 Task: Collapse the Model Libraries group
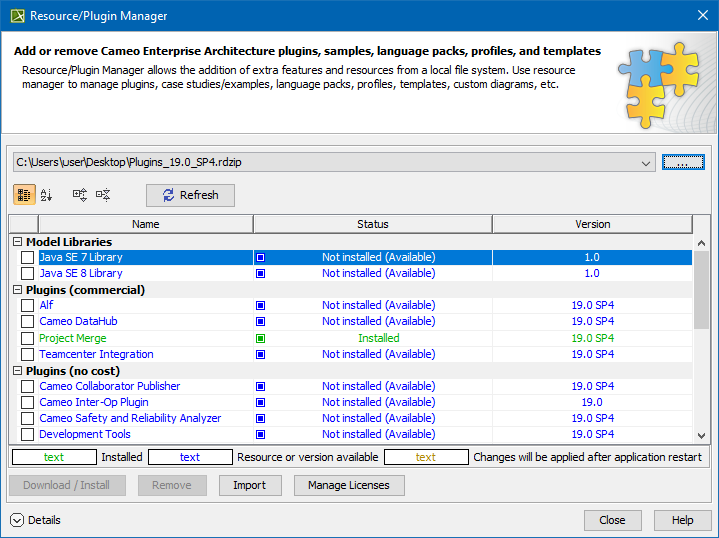17,242
